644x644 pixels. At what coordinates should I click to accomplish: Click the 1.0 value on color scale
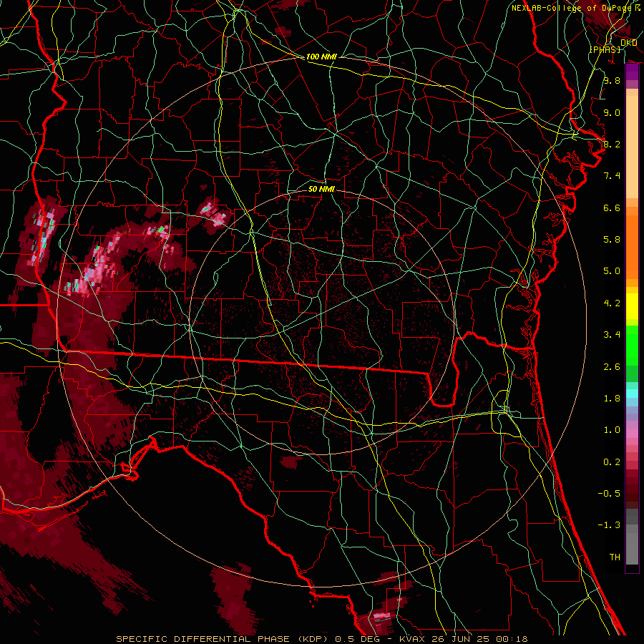(612, 430)
